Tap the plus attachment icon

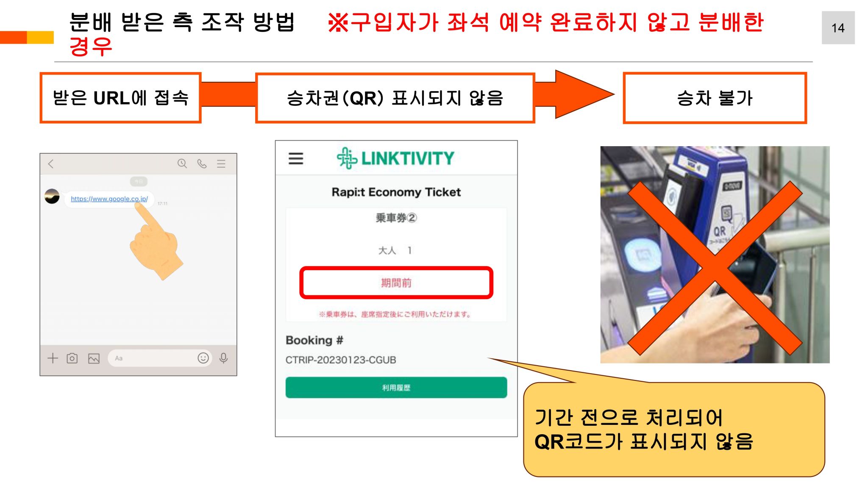point(53,358)
